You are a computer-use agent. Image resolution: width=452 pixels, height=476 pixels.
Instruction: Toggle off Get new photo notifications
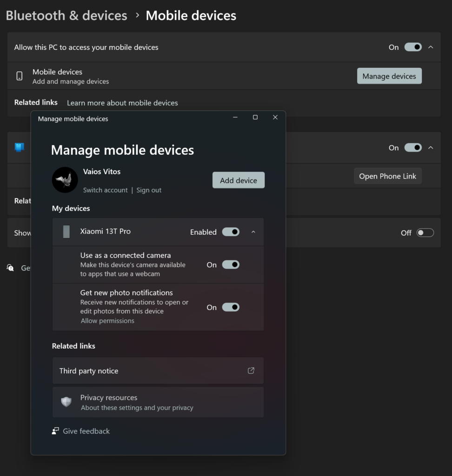231,307
